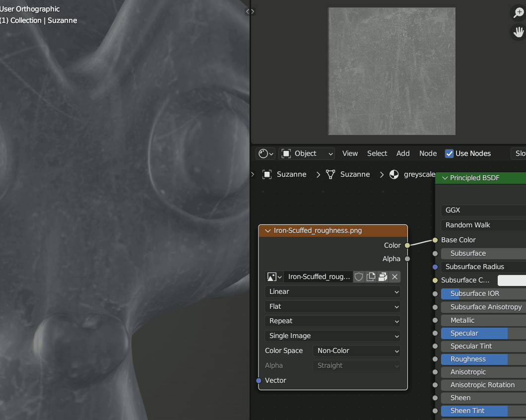Toggle the Use Nodes checkbox
Image resolution: width=526 pixels, height=420 pixels.
pos(449,153)
